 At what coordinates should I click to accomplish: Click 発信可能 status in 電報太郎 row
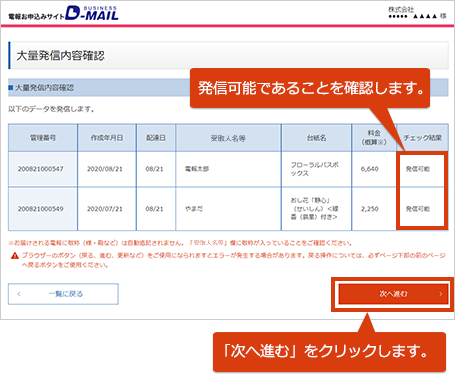coord(418,169)
